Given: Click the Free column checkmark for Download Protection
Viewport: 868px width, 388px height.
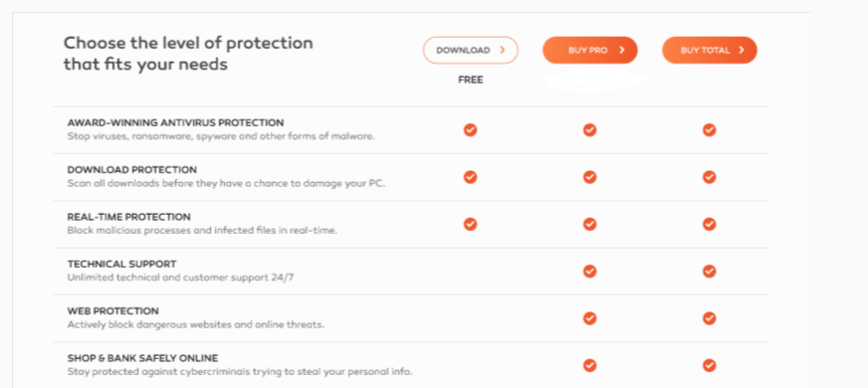Looking at the screenshot, I should point(471,177).
